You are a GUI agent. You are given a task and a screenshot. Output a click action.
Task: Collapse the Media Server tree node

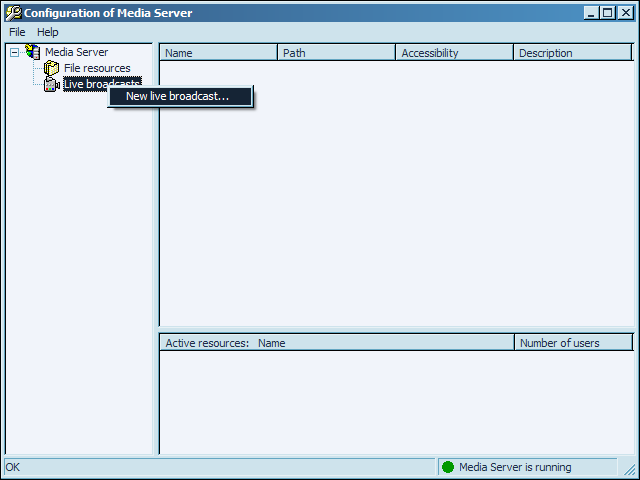[14, 52]
